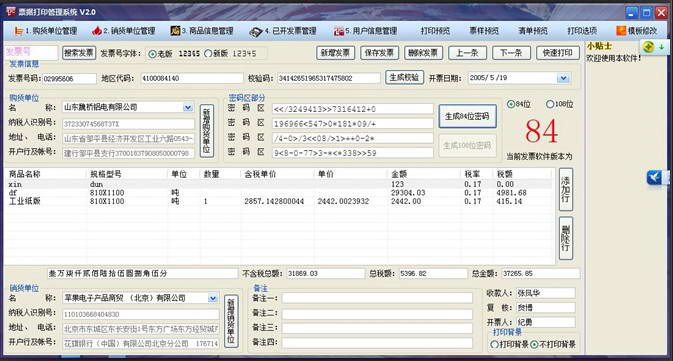Select table row named df
This screenshot has width=673, height=361.
point(278,193)
